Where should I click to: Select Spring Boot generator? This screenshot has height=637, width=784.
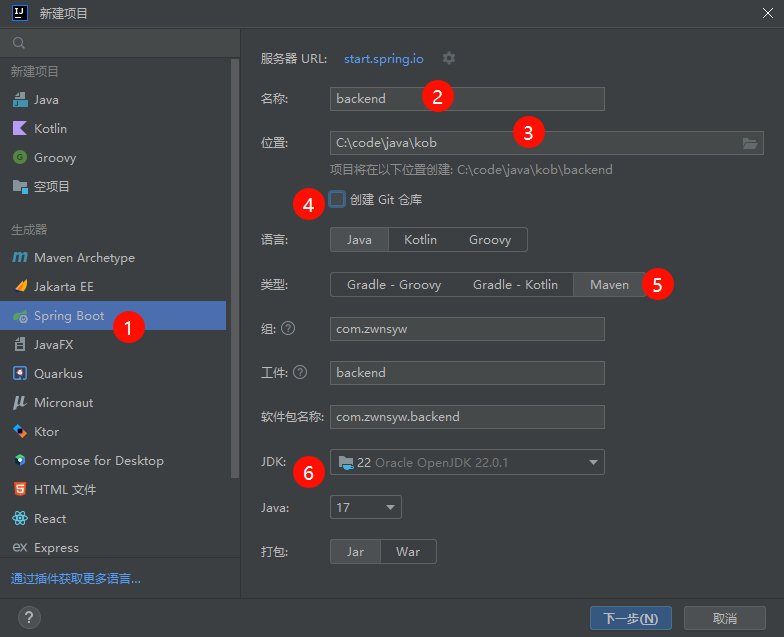pos(113,316)
